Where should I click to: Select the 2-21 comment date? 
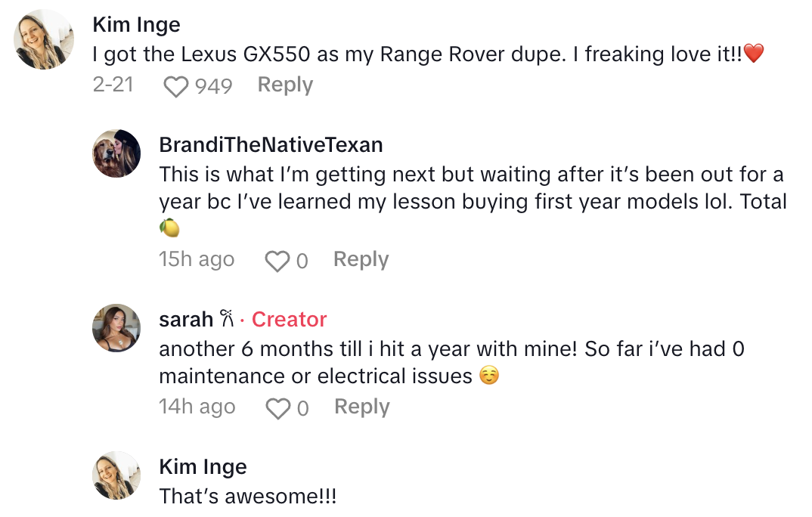(x=113, y=85)
